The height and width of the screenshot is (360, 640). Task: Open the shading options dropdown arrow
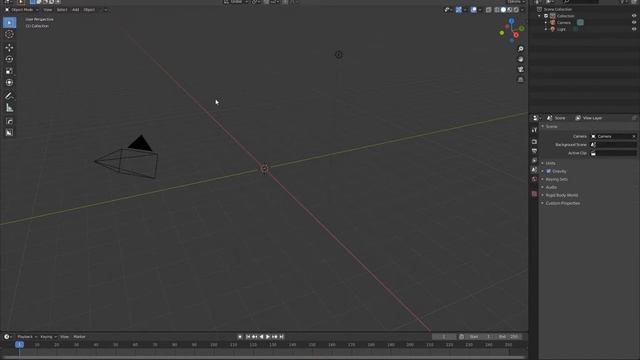click(522, 10)
